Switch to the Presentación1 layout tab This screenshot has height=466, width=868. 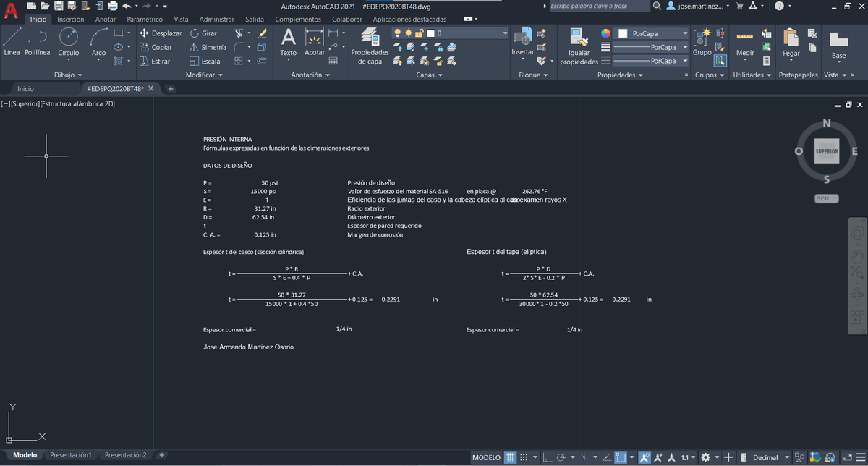71,455
